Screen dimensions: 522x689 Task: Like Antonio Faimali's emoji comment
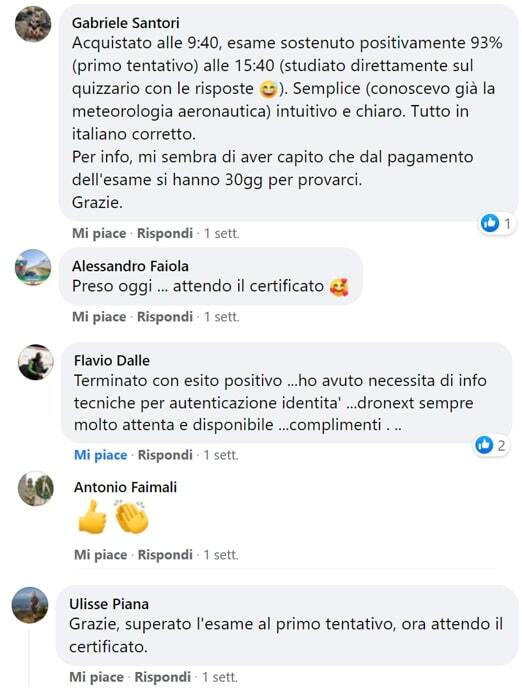coord(101,555)
